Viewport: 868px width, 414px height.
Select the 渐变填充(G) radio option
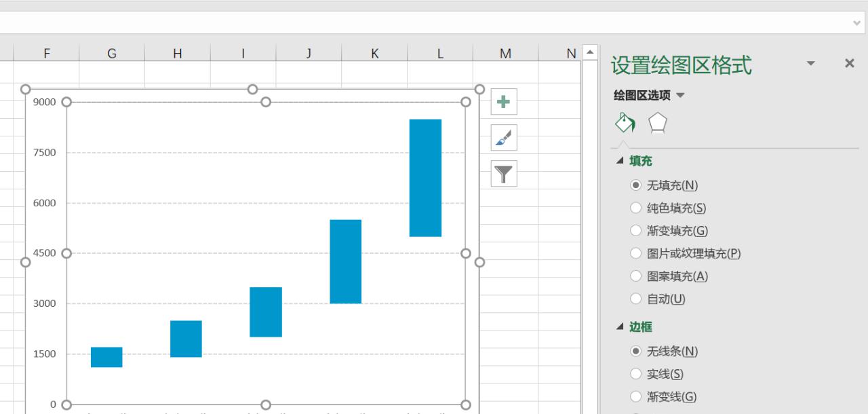pyautogui.click(x=635, y=230)
